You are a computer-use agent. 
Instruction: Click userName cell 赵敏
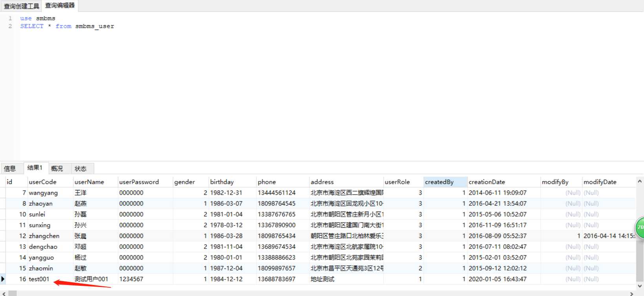[x=95, y=268]
